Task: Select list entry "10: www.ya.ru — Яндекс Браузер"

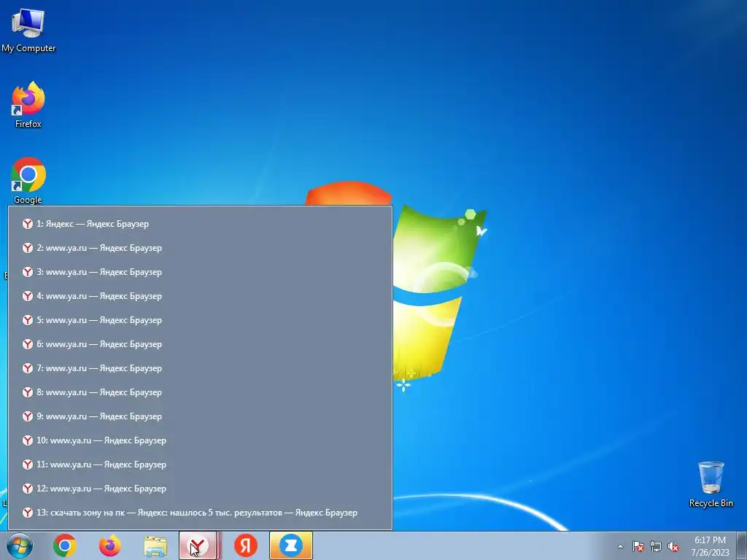Action: [200, 440]
